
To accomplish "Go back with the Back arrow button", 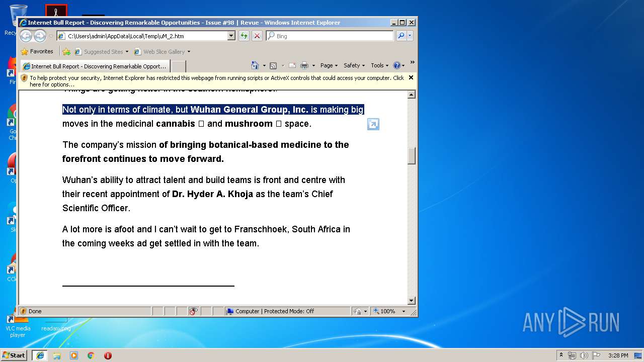I will pos(26,36).
